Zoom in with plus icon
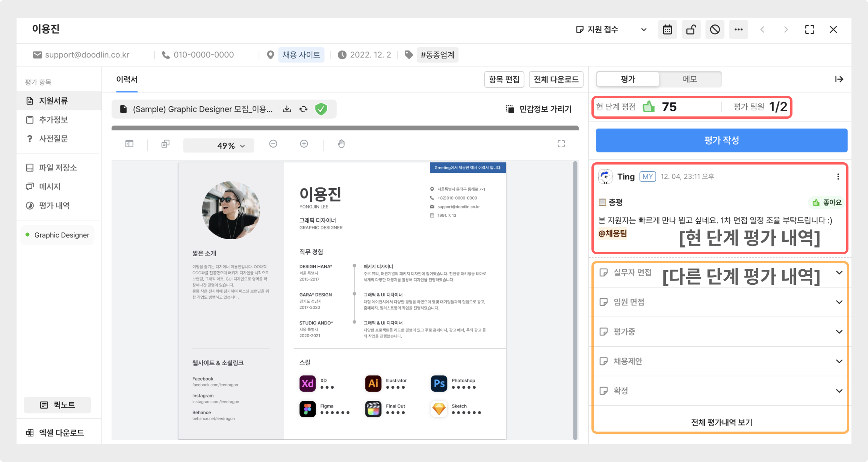Image resolution: width=868 pixels, height=462 pixels. click(304, 144)
